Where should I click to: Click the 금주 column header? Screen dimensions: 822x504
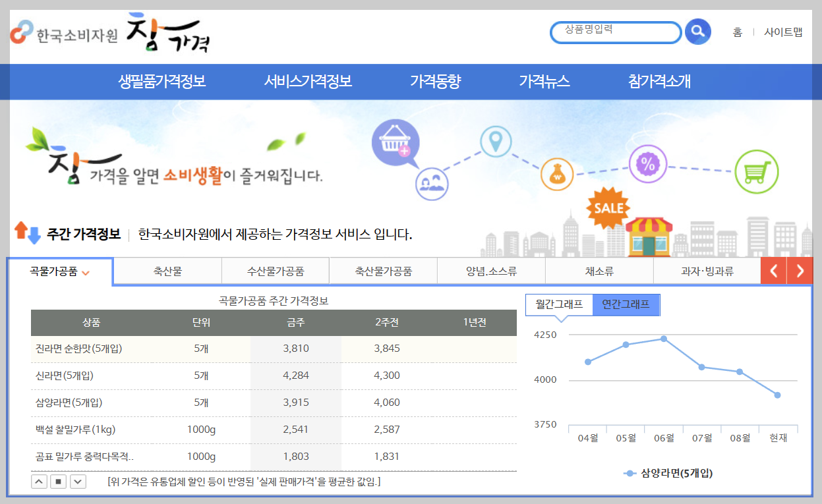point(296,323)
